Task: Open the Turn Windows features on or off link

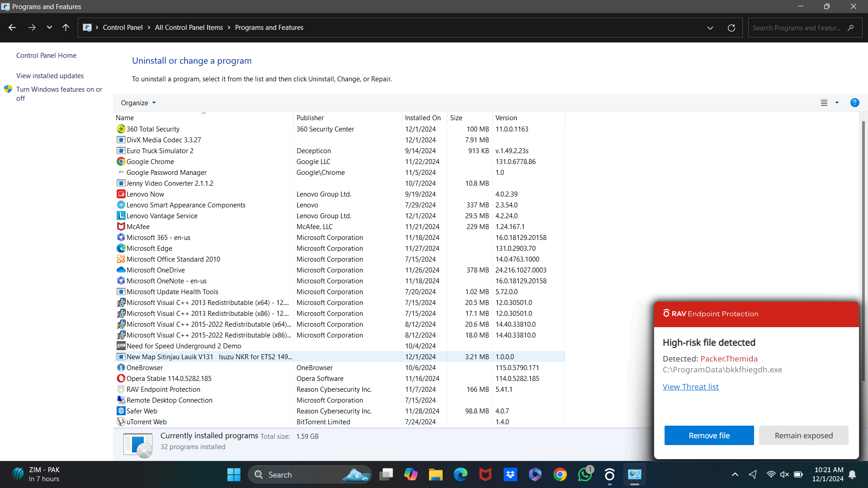Action: tap(59, 94)
